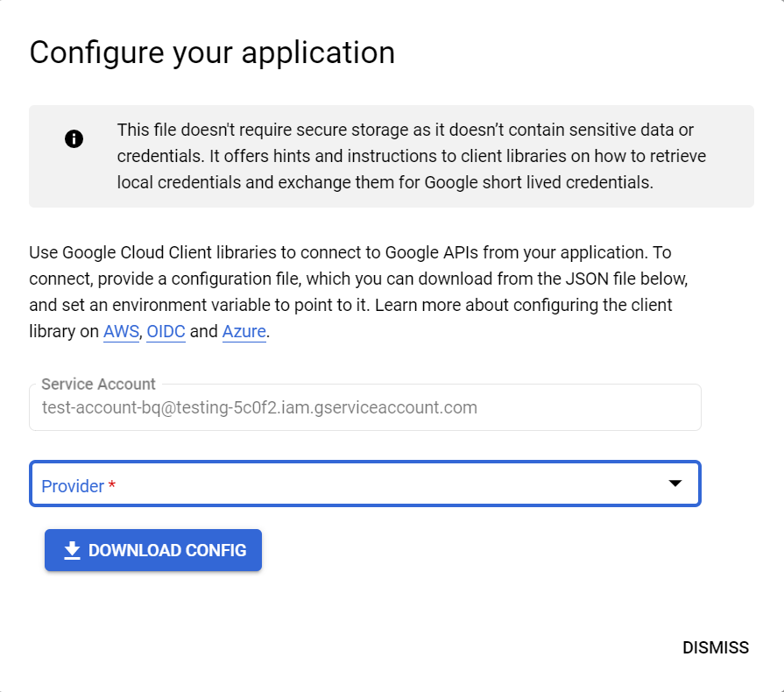Click the dropdown chevron on the Provider field
This screenshot has width=784, height=692.
click(x=675, y=483)
